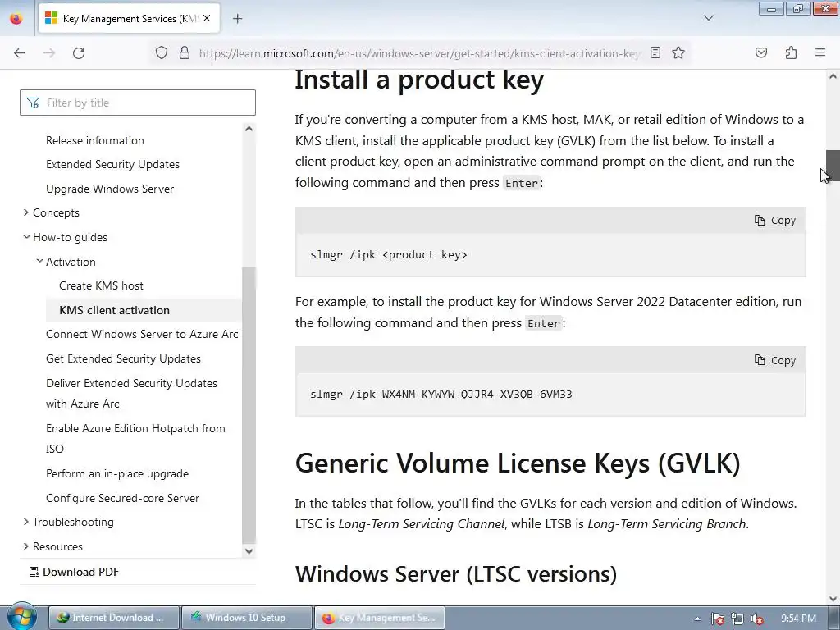
Task: Expand the Troubleshooting section
Action: (73, 522)
